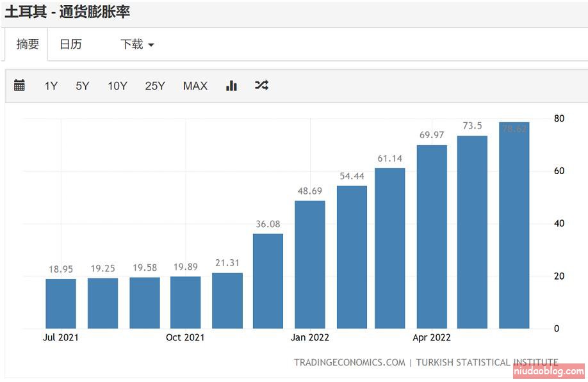Click the 20 y-axis value

coord(559,276)
